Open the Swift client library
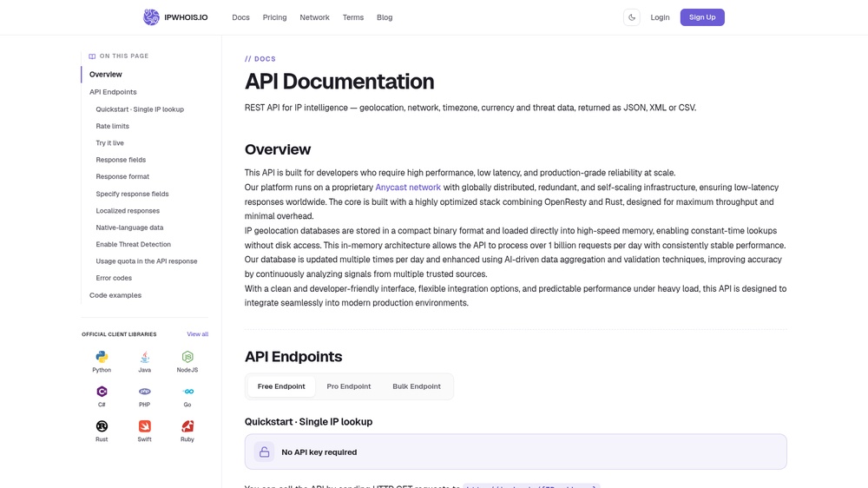This screenshot has width=868, height=488. pyautogui.click(x=144, y=432)
